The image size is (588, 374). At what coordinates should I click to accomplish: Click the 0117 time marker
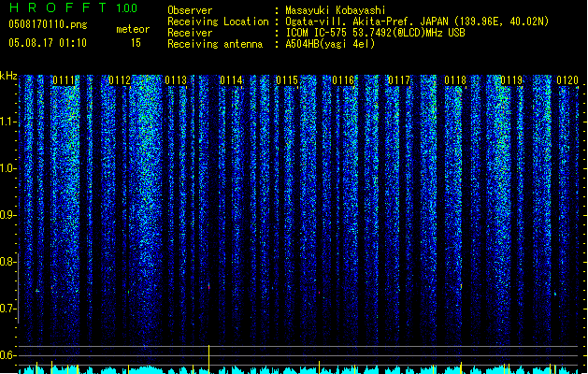(x=399, y=80)
